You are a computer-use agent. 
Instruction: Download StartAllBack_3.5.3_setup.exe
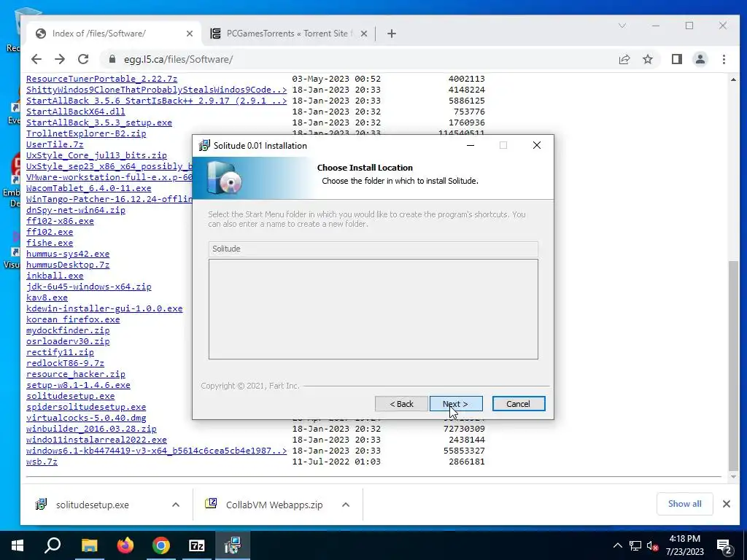coord(99,122)
